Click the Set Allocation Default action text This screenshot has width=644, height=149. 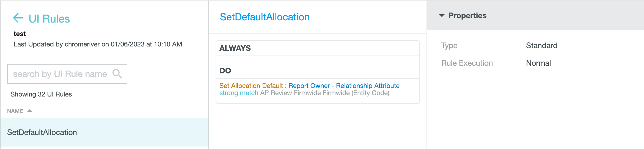pos(251,86)
